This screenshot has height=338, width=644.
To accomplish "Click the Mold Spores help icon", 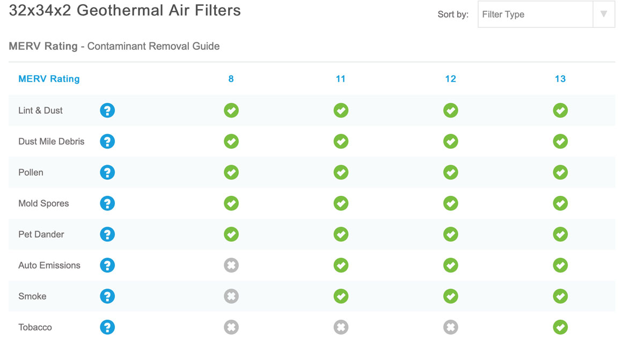I will click(107, 203).
